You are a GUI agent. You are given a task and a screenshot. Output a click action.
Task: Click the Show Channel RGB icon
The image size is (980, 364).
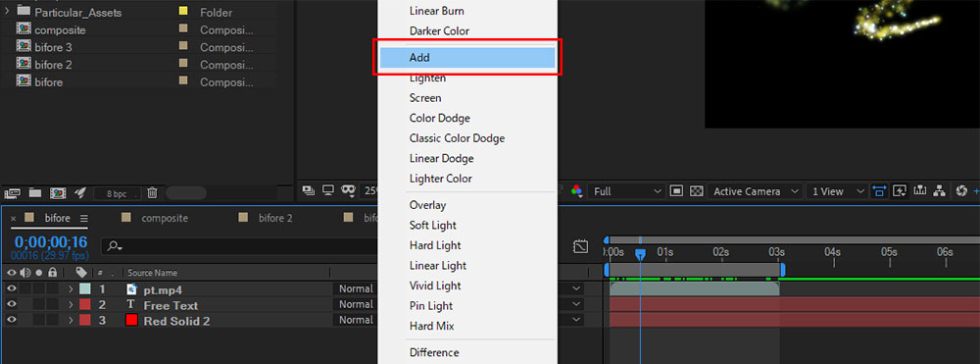pyautogui.click(x=576, y=191)
